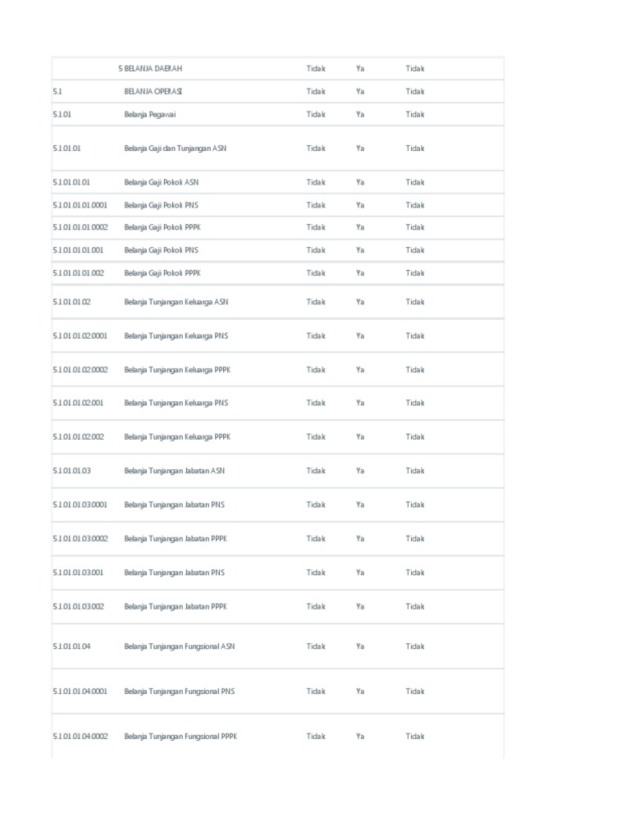This screenshot has width=630, height=840.
Task: Click account code 5.1.01.01.02.0001
Action: [x=80, y=336]
